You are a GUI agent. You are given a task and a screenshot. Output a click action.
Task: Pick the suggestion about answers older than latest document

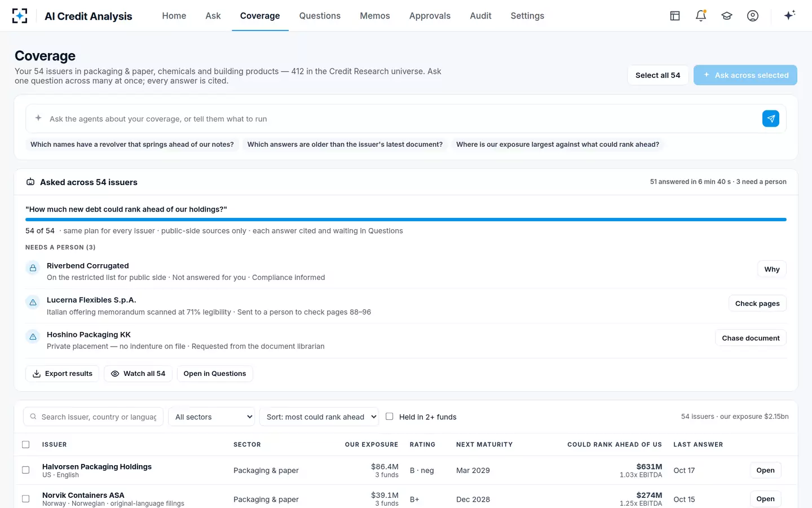(x=345, y=144)
